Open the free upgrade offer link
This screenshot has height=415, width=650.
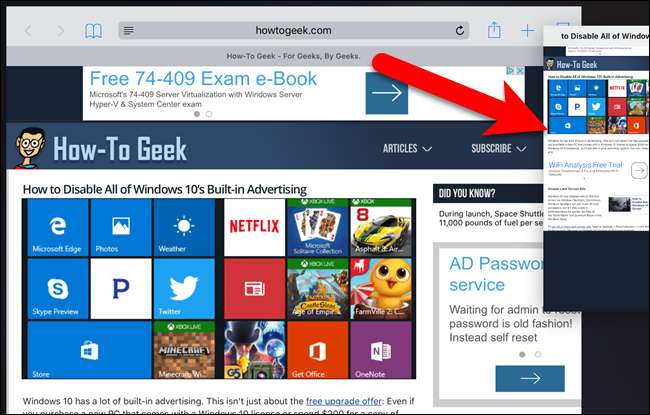click(x=344, y=401)
